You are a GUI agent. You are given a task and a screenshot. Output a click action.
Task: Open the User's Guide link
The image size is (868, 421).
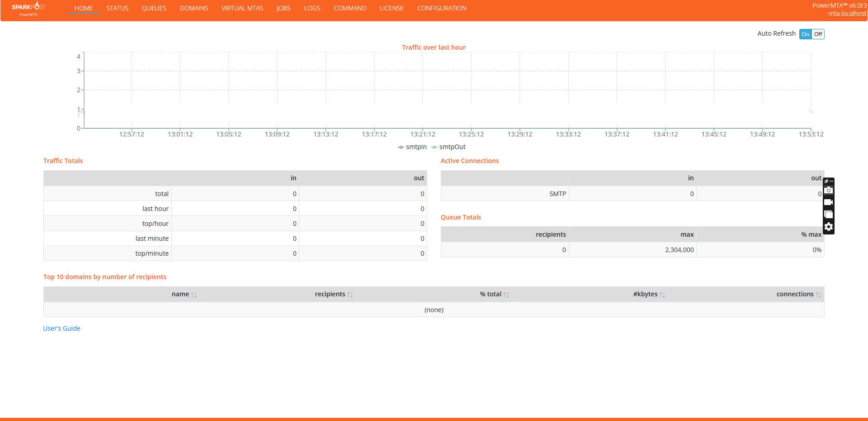click(61, 328)
